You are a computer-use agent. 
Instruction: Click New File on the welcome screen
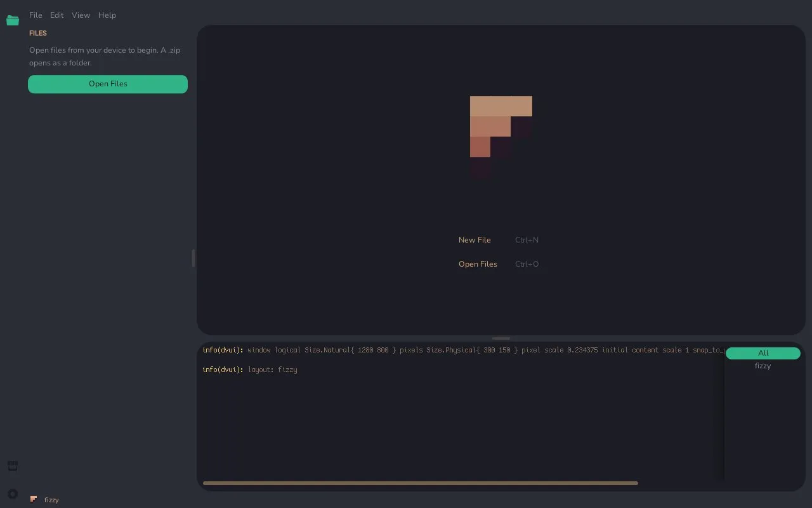click(x=475, y=240)
